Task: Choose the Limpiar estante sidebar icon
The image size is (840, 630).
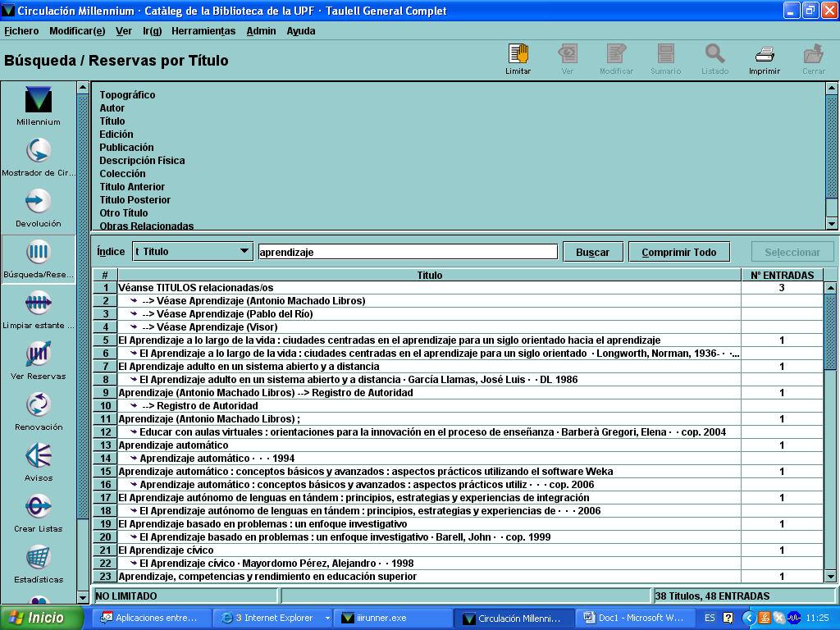Action: click(x=38, y=304)
